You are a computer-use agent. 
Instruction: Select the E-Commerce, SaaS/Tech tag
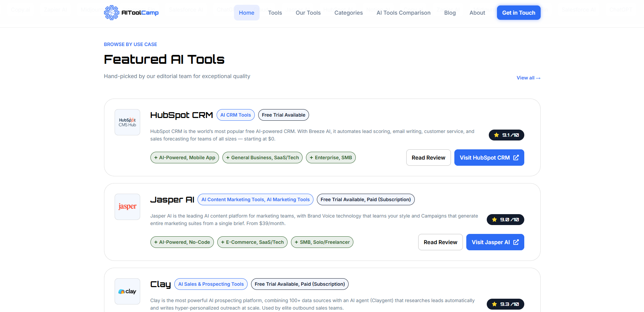pyautogui.click(x=252, y=242)
